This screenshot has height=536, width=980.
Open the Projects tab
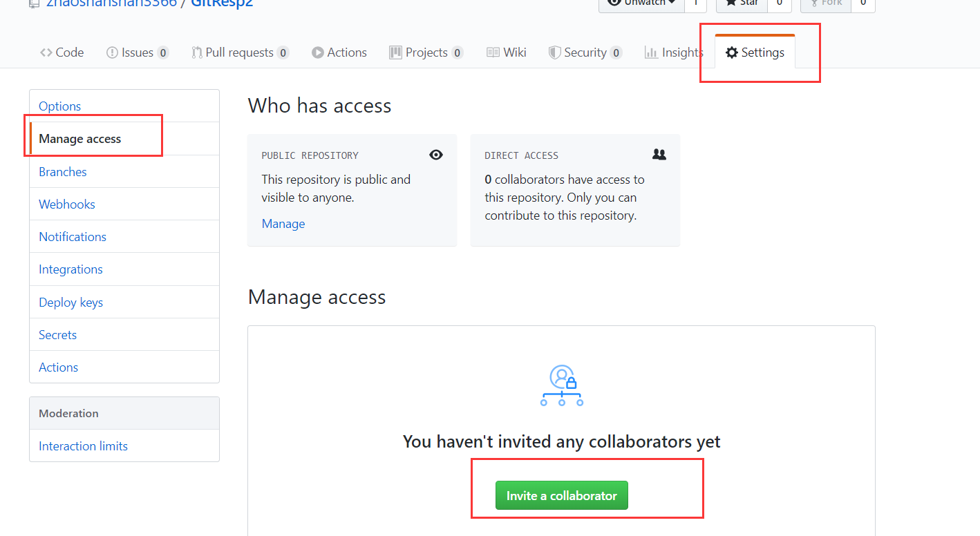426,52
